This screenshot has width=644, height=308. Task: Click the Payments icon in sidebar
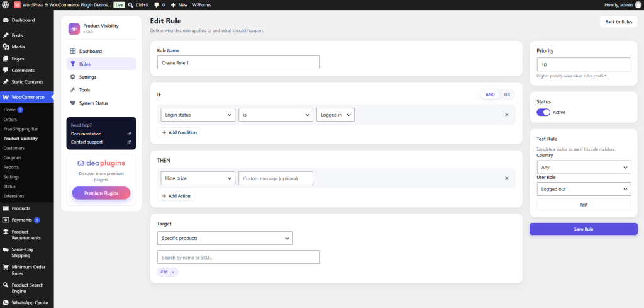coord(6,220)
